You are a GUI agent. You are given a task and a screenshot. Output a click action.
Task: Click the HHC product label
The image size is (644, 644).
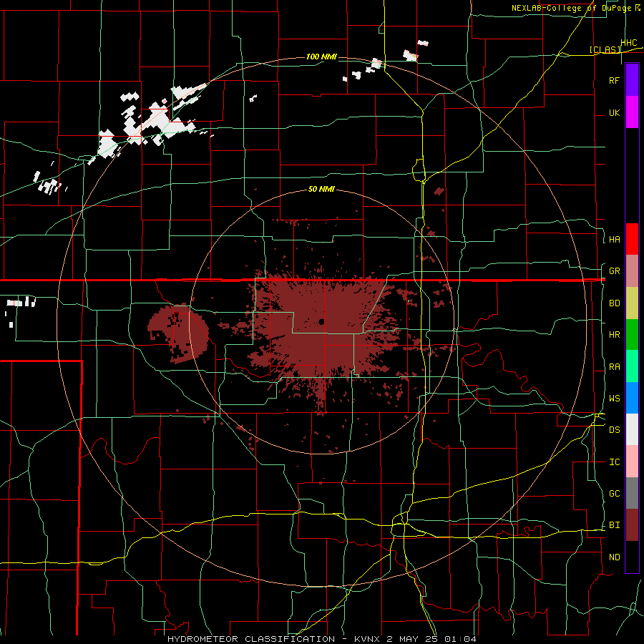pyautogui.click(x=629, y=43)
